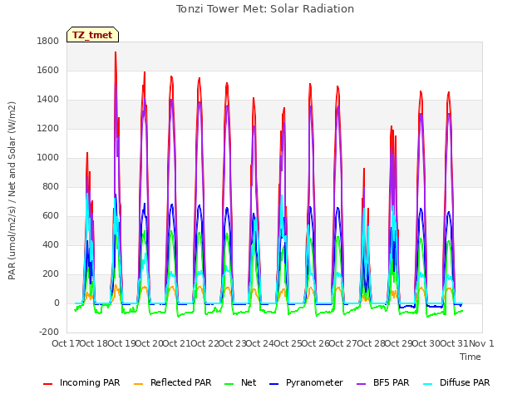Click the purple BF5 PAR legend swatch
Screen dimensions: 532x399
click(362, 384)
